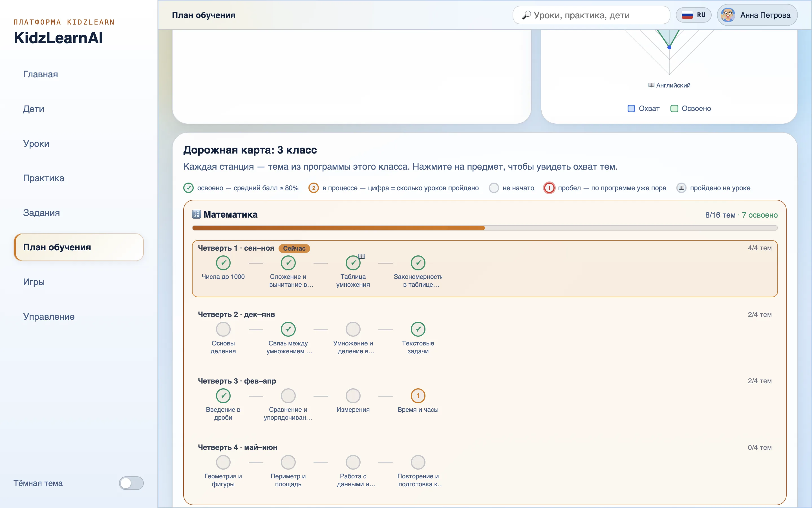The image size is (812, 508).
Task: Toggle the Тёмная тема switch
Action: tap(131, 483)
